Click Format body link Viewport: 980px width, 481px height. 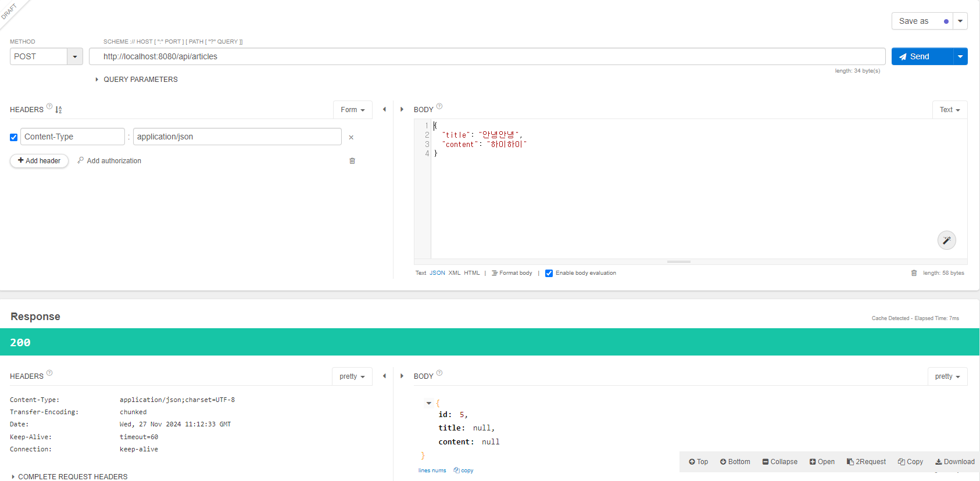pyautogui.click(x=512, y=273)
